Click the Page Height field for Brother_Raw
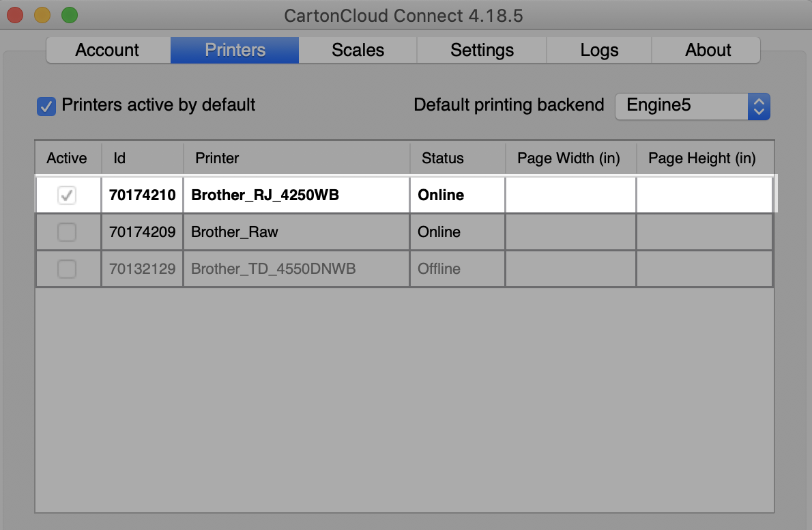The width and height of the screenshot is (812, 530). pos(704,232)
